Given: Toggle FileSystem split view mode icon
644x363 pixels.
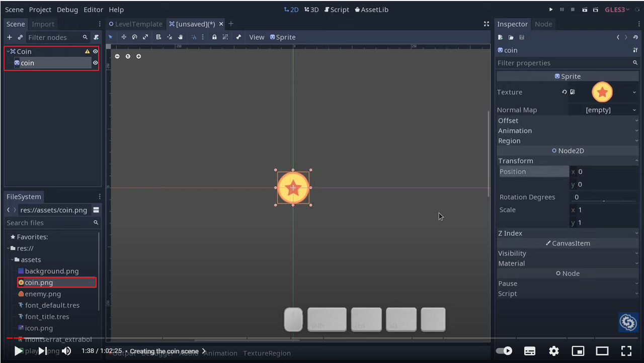Looking at the screenshot, I should tap(96, 210).
